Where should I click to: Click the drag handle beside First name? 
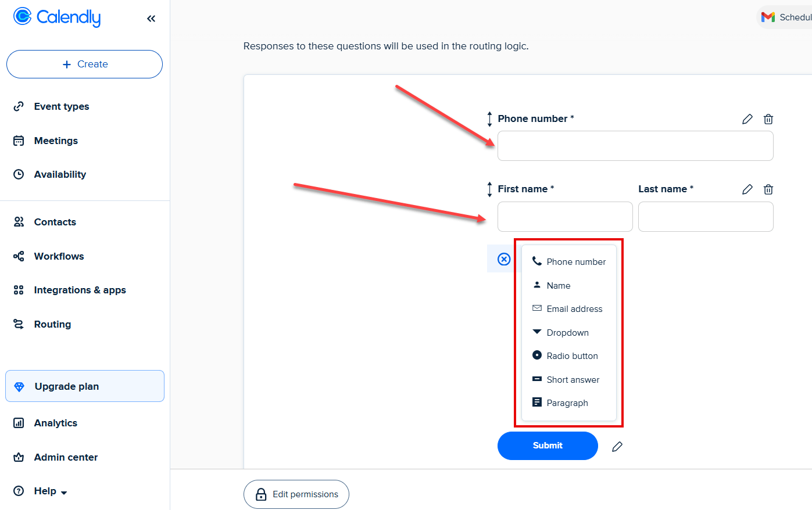point(489,189)
